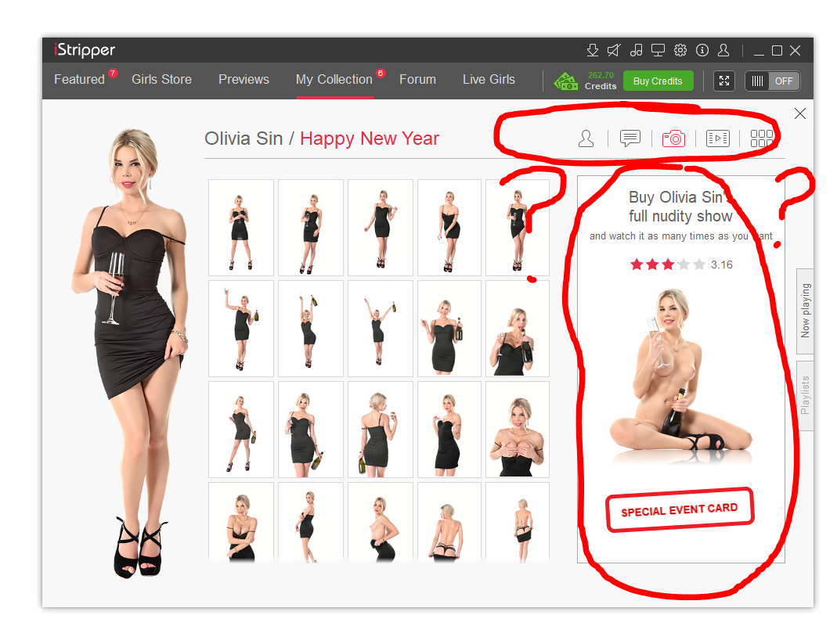This screenshot has width=837, height=644.
Task: Click the large preview image on the left
Action: pos(132,353)
